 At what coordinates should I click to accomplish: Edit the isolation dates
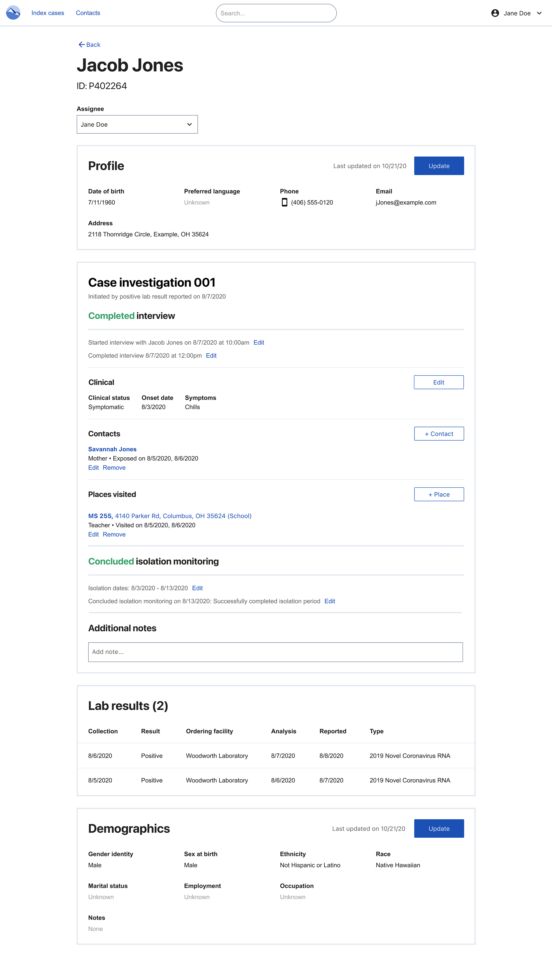[197, 588]
